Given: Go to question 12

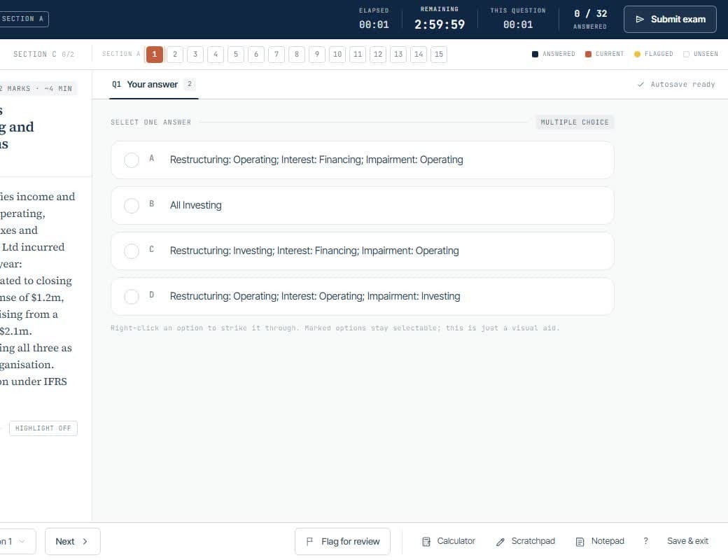Looking at the screenshot, I should click(x=378, y=55).
